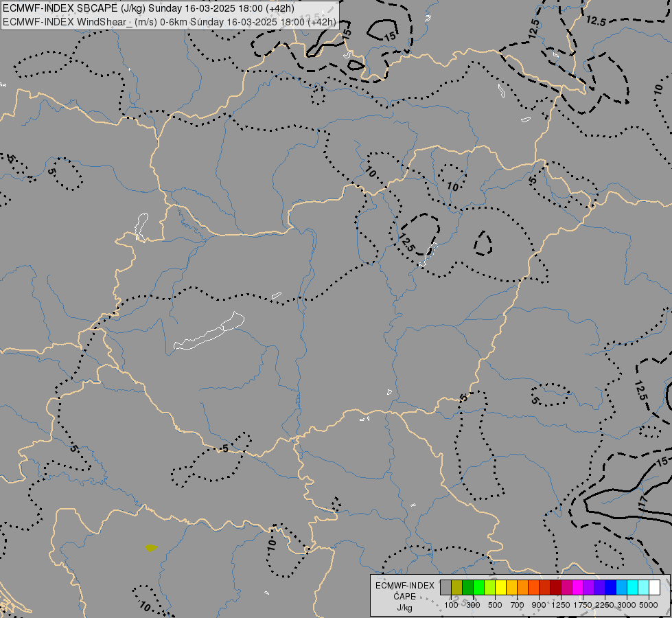Click the 5000 legend value
Screen dimensions: 672x618
click(649, 605)
